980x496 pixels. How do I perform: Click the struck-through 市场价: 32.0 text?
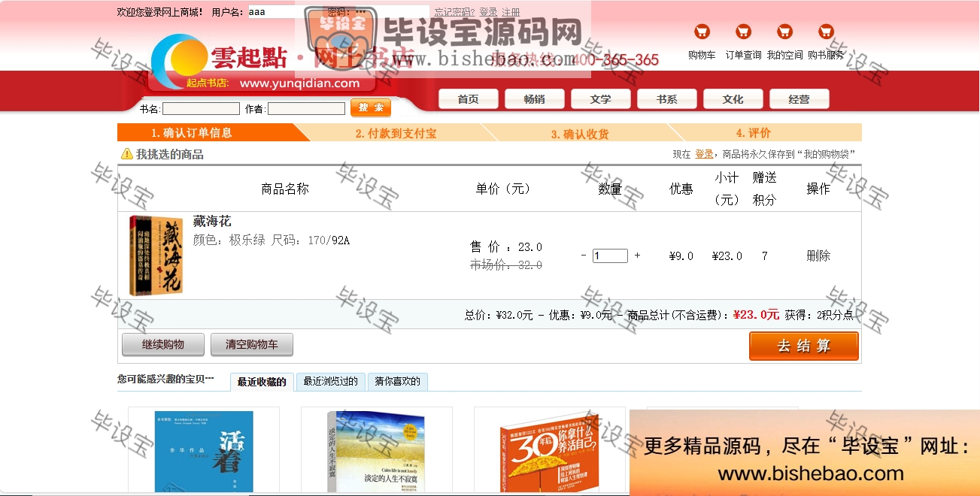coord(506,265)
